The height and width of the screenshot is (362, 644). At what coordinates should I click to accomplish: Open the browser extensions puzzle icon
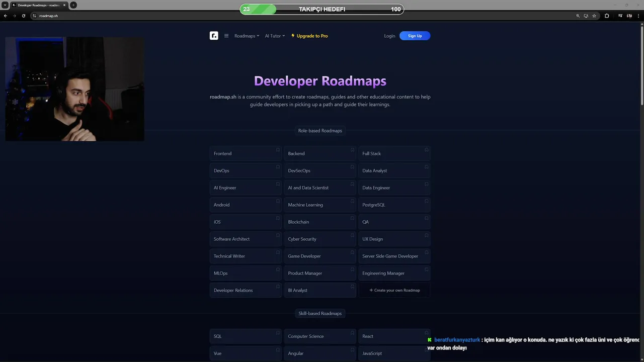607,16
